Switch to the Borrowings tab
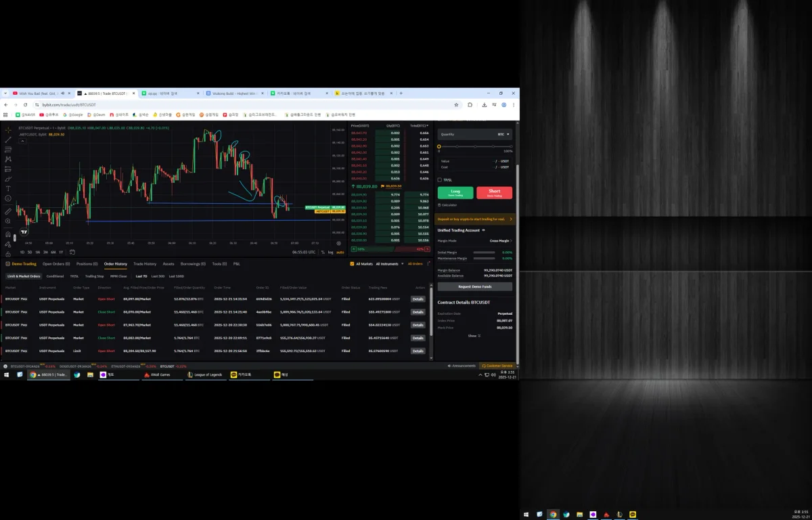The height and width of the screenshot is (520, 812). (194, 263)
